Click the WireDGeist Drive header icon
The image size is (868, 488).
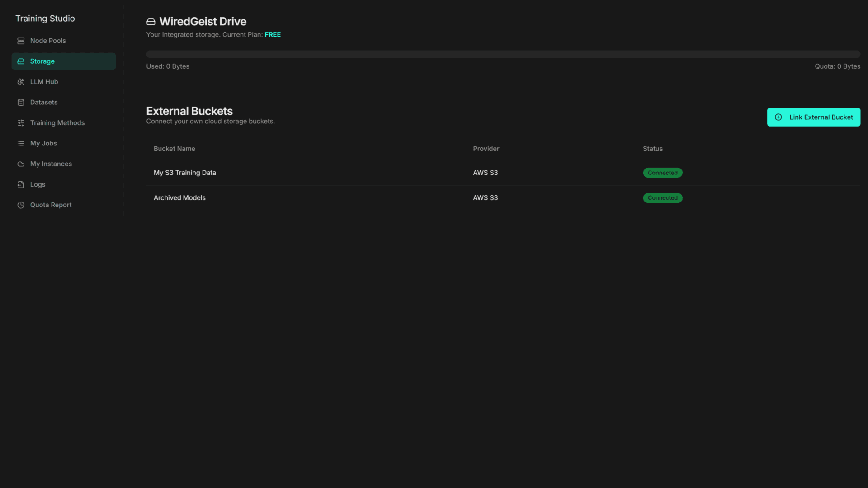click(x=151, y=22)
